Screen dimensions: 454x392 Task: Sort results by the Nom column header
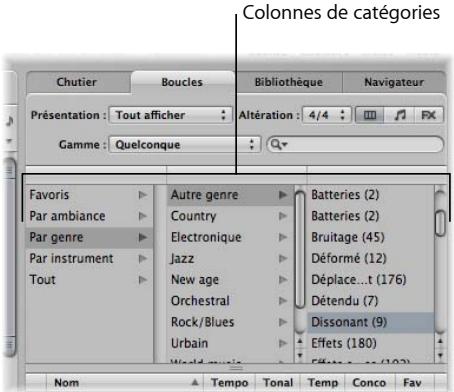[125, 383]
